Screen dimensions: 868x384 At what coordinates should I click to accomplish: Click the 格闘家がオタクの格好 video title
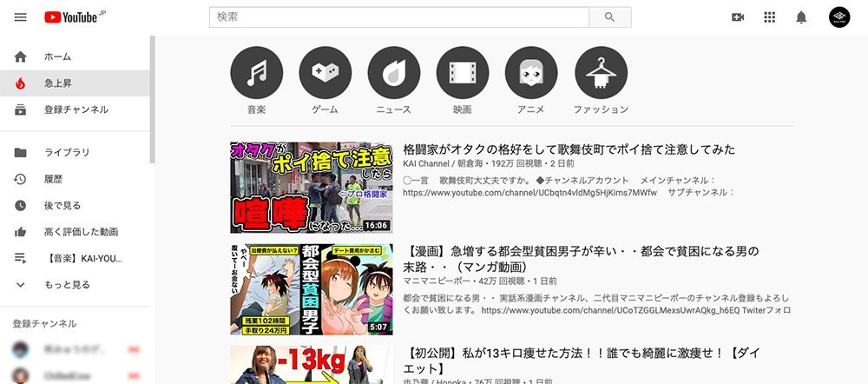click(569, 149)
